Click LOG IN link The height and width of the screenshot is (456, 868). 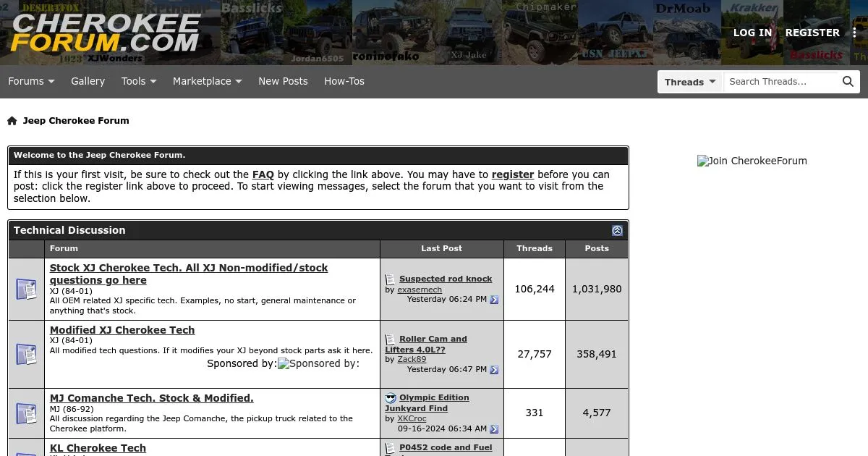point(752,33)
